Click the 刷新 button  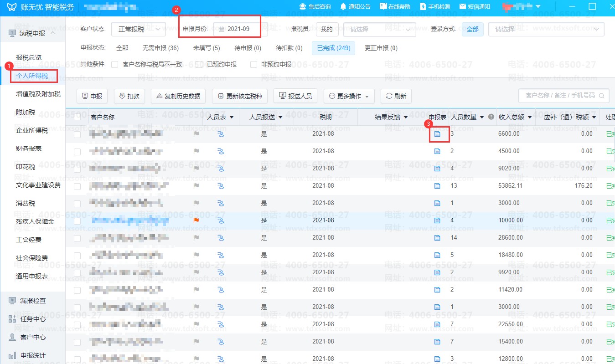[396, 96]
